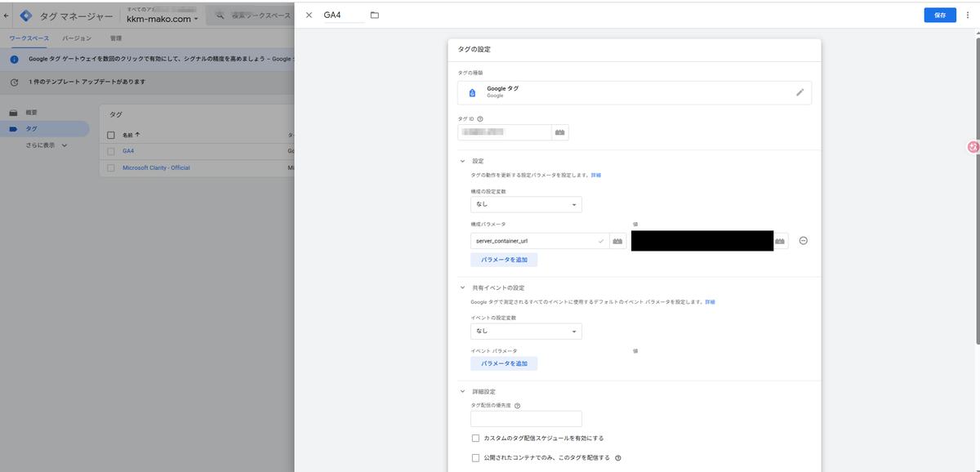Click the pencil icon to edit tag type
This screenshot has width=980, height=472.
click(x=800, y=92)
